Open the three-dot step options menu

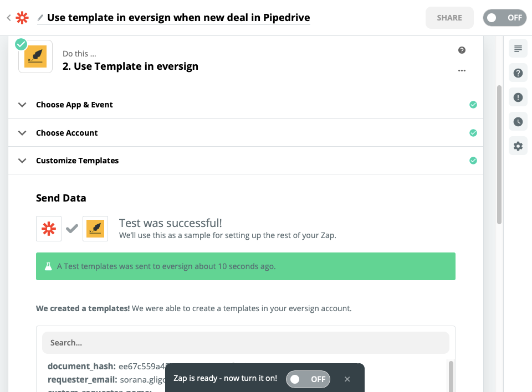click(462, 70)
